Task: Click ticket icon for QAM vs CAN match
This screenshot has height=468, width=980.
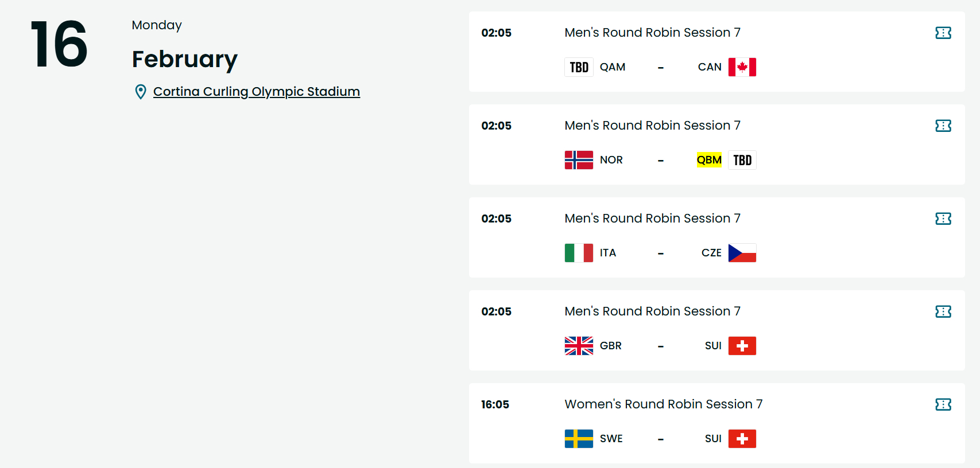Action: click(943, 33)
